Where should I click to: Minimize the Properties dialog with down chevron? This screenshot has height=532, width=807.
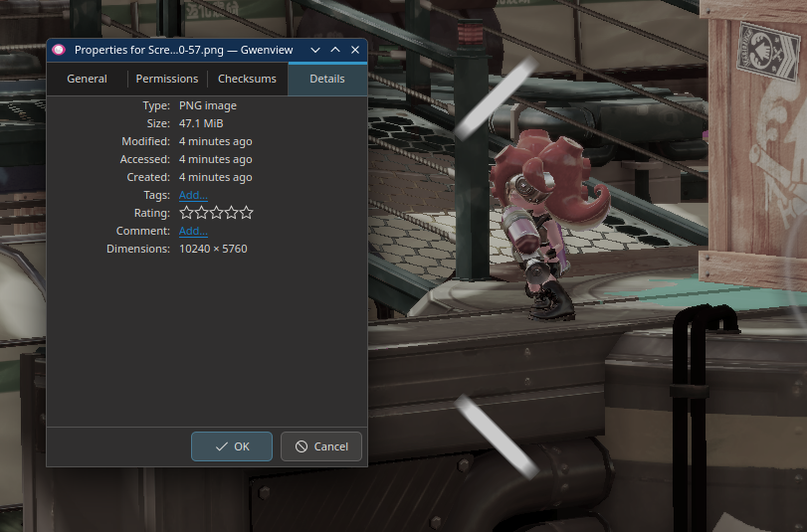(x=315, y=50)
